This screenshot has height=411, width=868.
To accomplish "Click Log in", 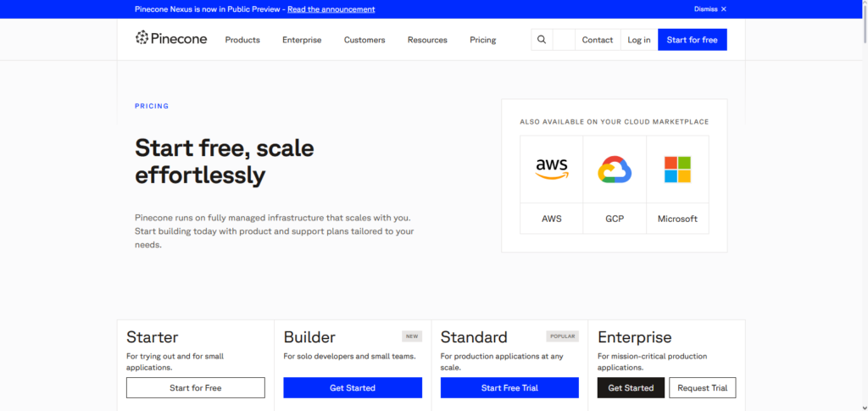I will [x=639, y=40].
